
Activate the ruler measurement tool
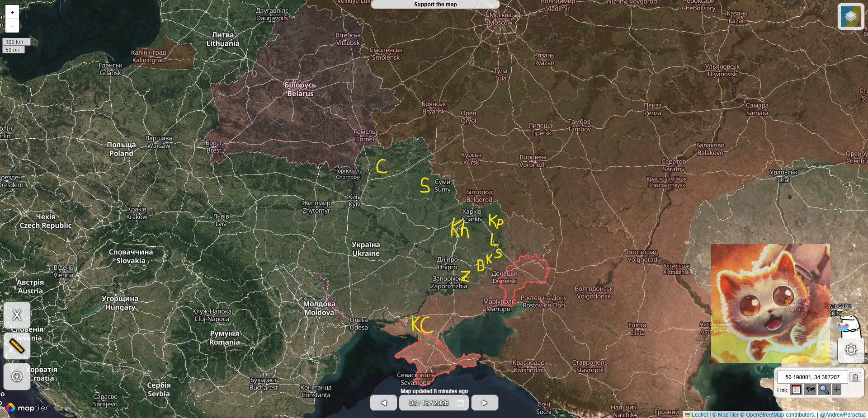[17, 346]
